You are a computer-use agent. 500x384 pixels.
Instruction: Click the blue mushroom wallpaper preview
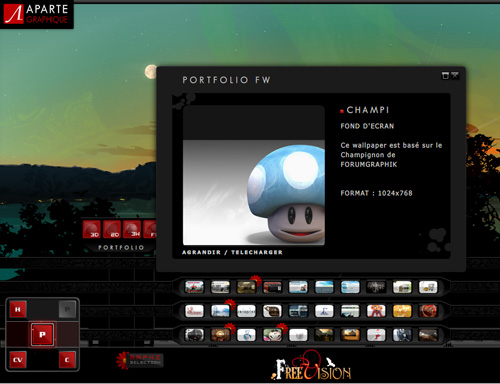click(254, 175)
